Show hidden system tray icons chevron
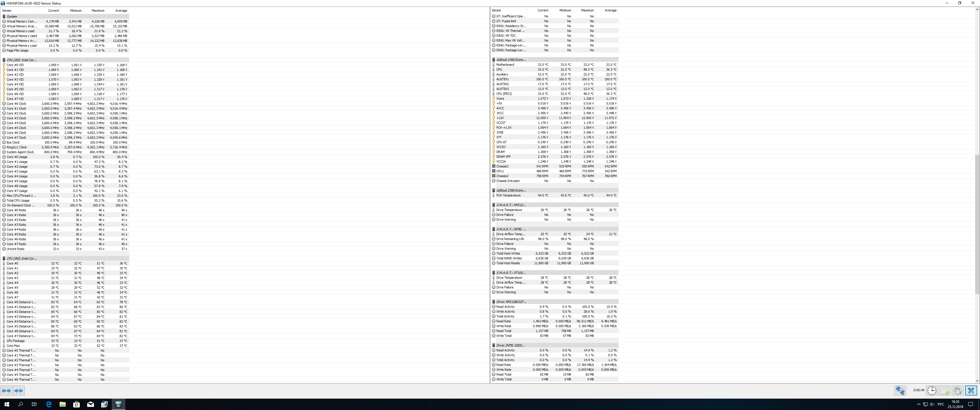980x410 pixels. coord(918,404)
